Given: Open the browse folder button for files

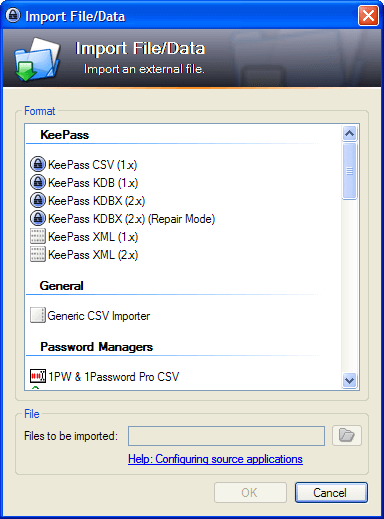Looking at the screenshot, I should [347, 435].
